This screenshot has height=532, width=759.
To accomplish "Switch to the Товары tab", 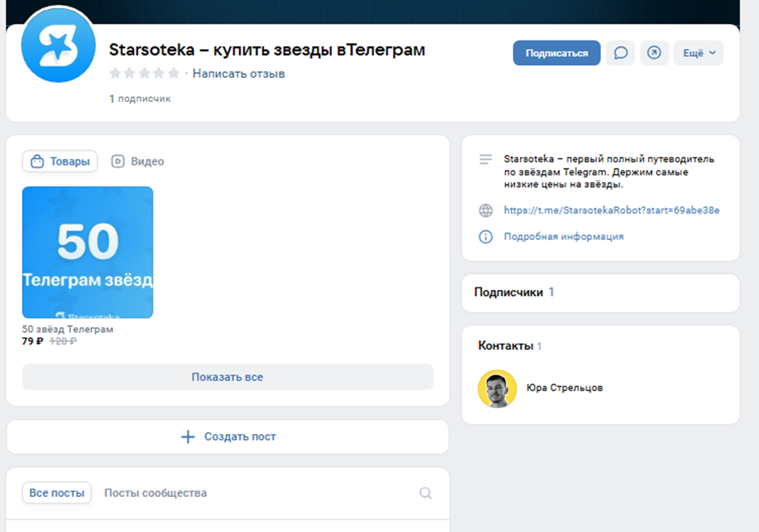I will [60, 161].
